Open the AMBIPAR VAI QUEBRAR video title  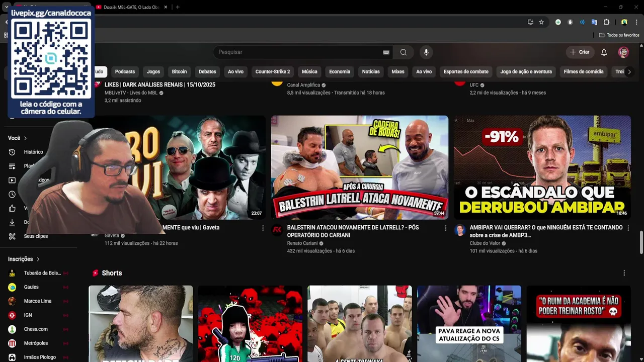click(546, 231)
